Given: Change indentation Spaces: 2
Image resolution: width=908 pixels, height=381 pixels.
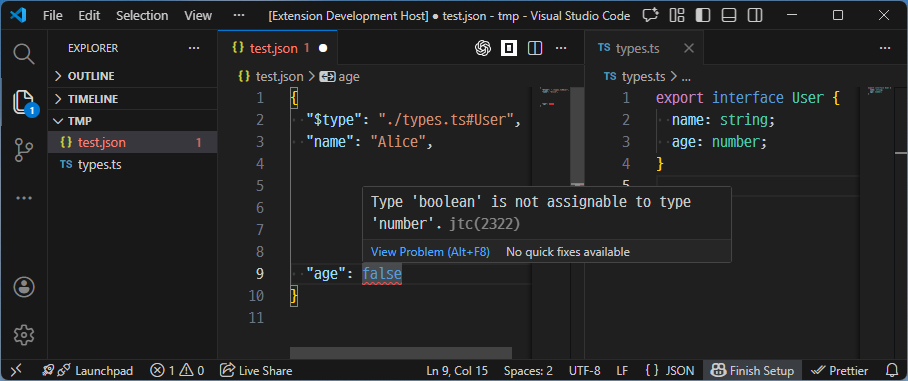Looking at the screenshot, I should (x=528, y=371).
